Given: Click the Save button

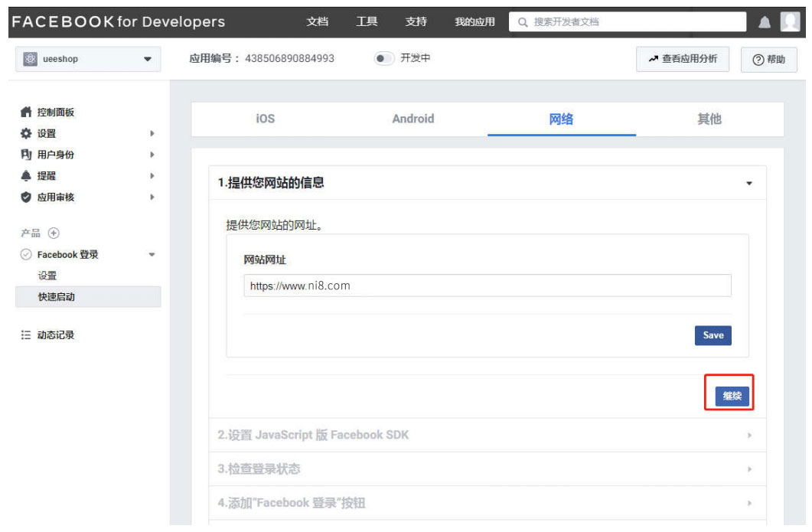Looking at the screenshot, I should point(713,335).
